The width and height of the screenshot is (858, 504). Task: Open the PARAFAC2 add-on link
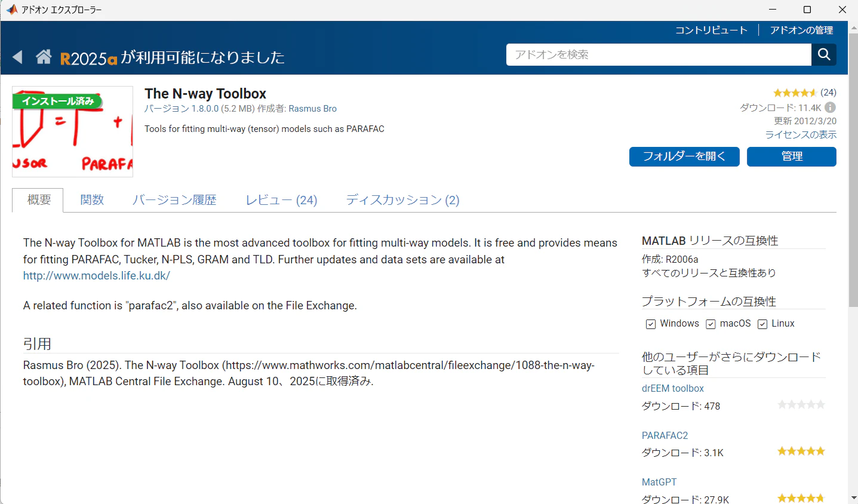tap(665, 435)
